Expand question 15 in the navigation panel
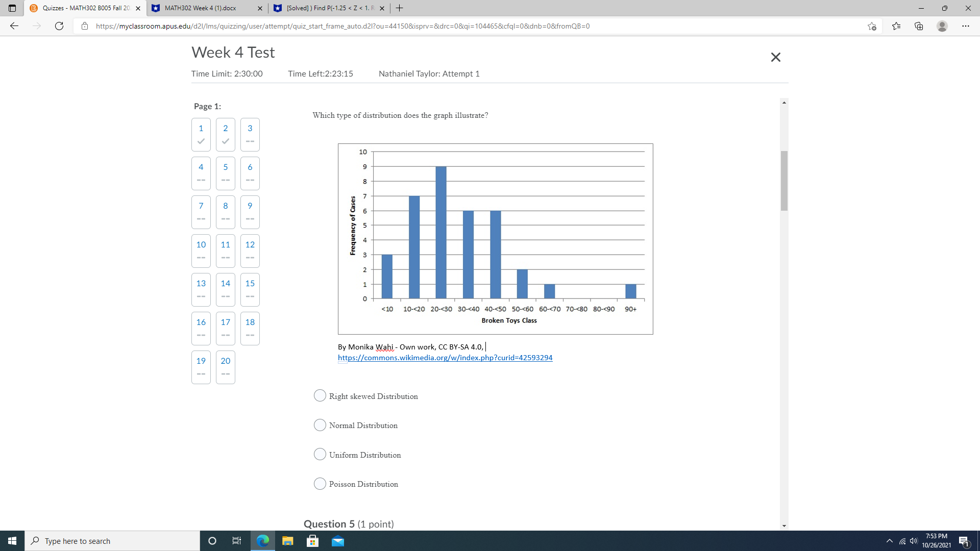 coord(250,289)
